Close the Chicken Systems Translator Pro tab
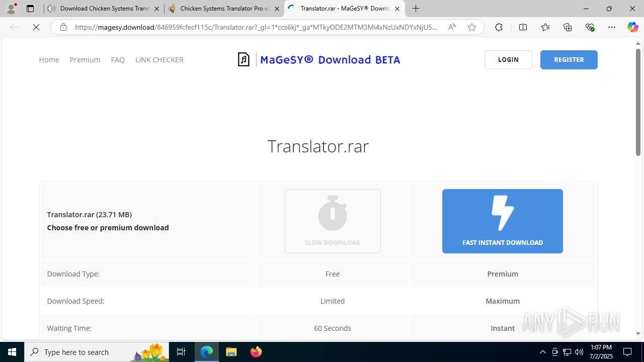The image size is (644, 362). (x=277, y=9)
